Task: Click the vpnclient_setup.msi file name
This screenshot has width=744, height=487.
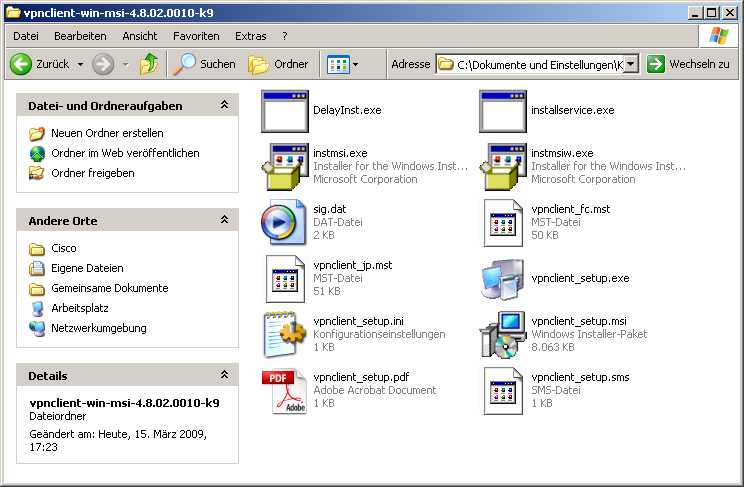Action: [x=579, y=321]
